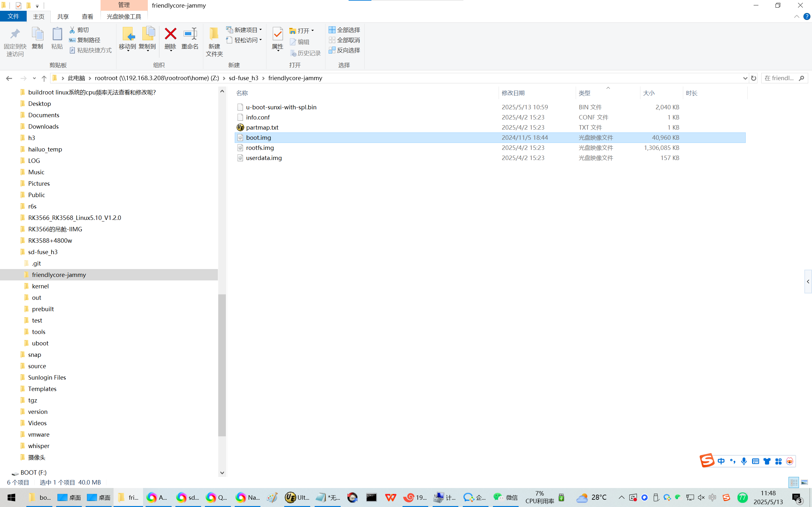
Task: Switch to details view icon in status bar
Action: pos(794,482)
